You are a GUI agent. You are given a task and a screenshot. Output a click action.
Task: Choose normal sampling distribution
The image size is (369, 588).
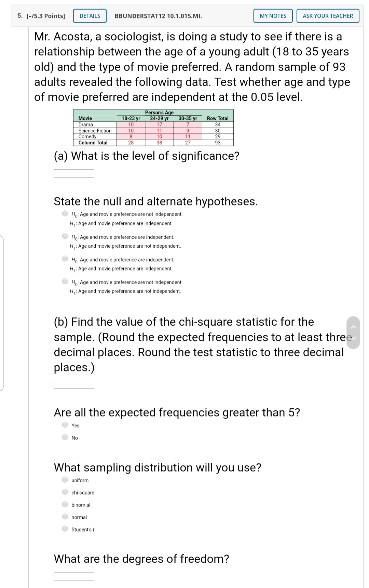coord(65,517)
